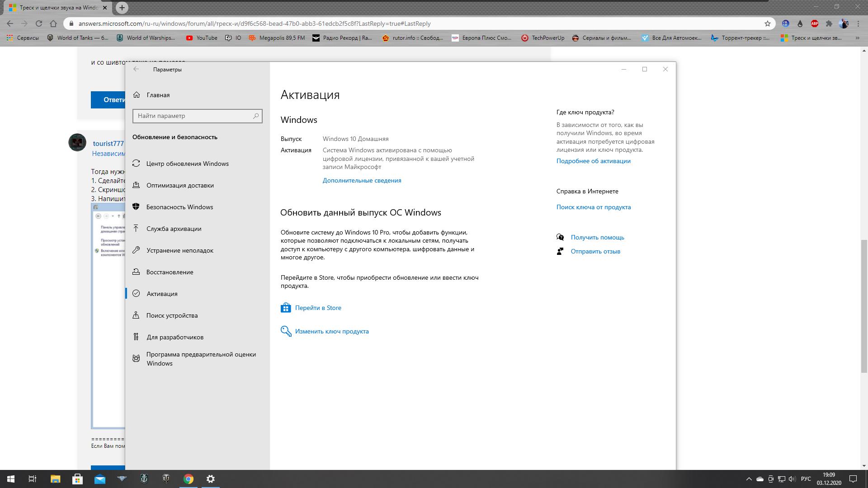The image size is (868, 488).
Task: Click the Chrome address bar URL
Action: 254,23
